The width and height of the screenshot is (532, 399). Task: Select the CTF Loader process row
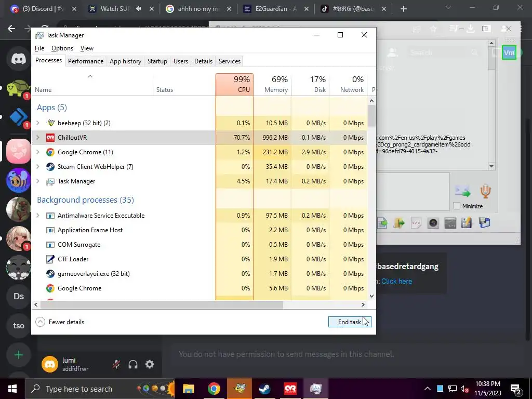[x=199, y=259]
